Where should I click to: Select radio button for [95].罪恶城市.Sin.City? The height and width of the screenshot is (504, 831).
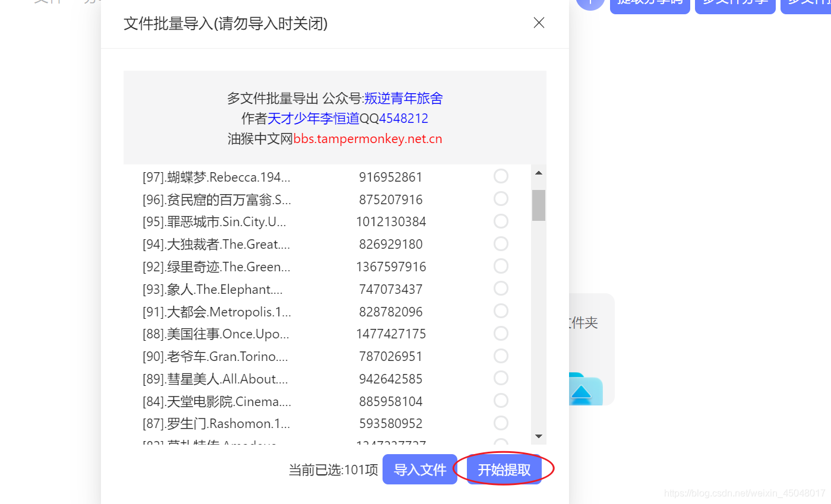[501, 221]
